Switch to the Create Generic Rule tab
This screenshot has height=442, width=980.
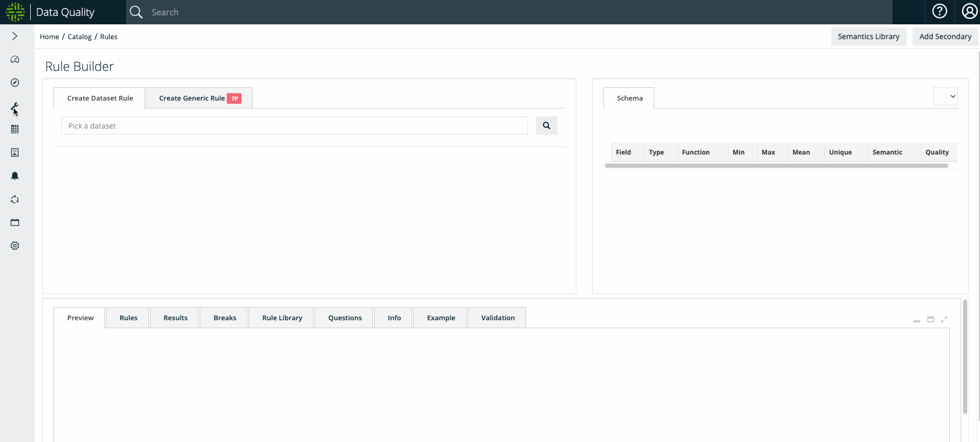[199, 98]
